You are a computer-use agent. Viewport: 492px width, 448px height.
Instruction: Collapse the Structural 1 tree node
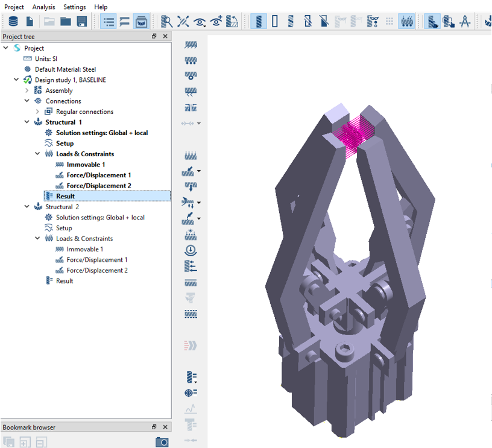pyautogui.click(x=27, y=122)
